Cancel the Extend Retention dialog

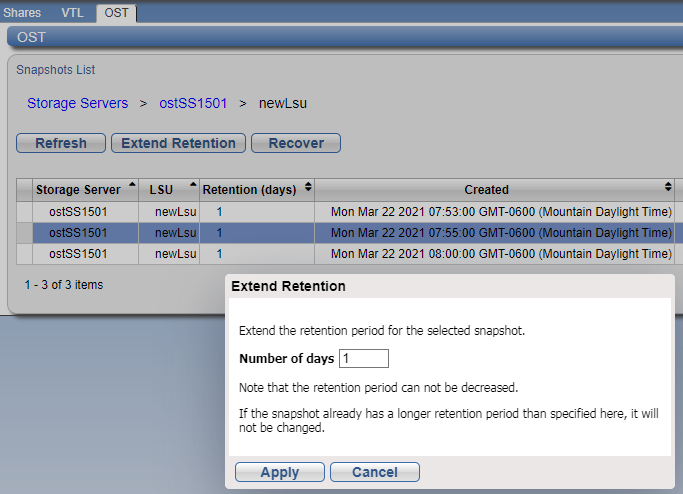pos(374,472)
